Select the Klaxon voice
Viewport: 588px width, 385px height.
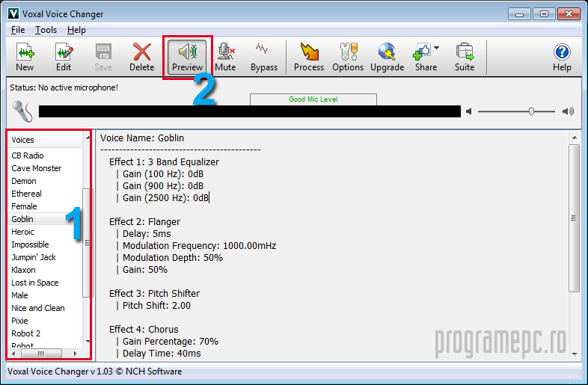[x=45, y=271]
